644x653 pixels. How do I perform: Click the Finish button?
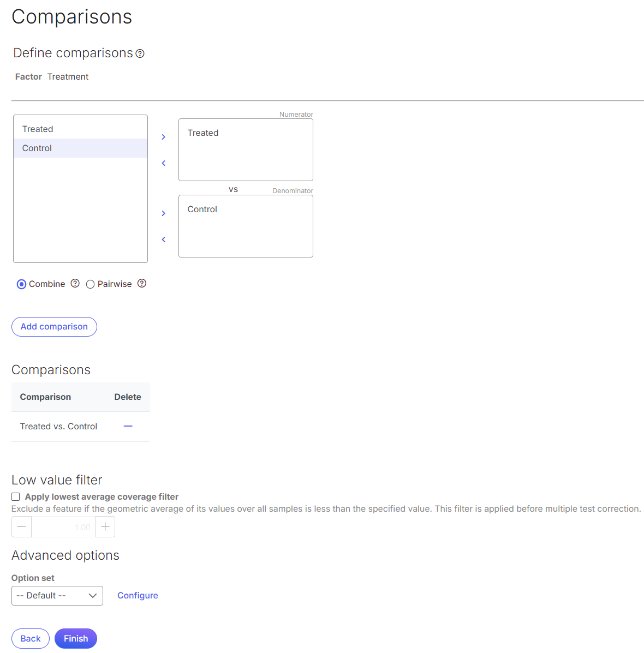(x=76, y=639)
